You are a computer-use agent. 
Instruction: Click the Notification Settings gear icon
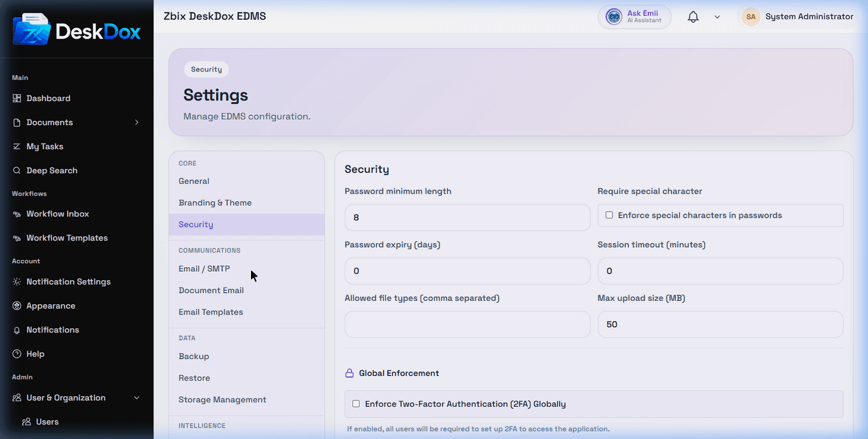pyautogui.click(x=17, y=281)
